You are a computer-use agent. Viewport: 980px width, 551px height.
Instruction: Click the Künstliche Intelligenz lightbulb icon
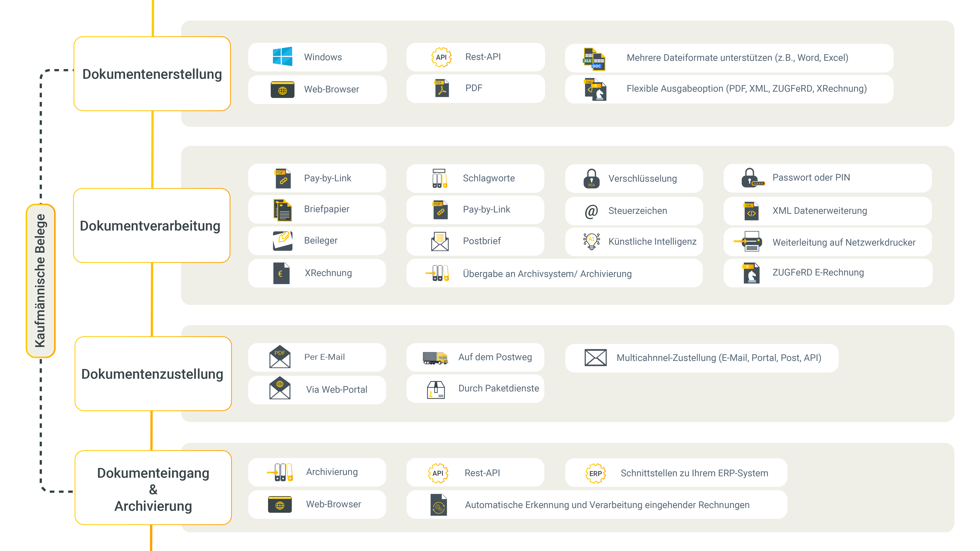click(x=592, y=242)
